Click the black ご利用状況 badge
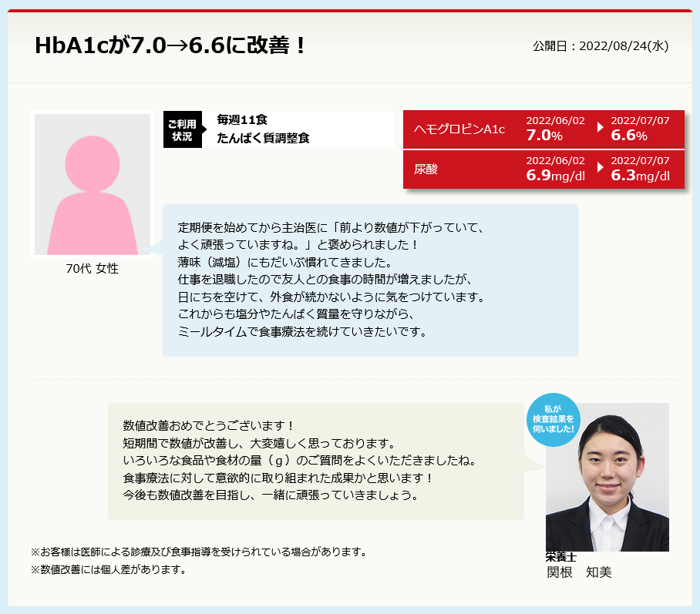Image resolution: width=700 pixels, height=614 pixels. [182, 129]
